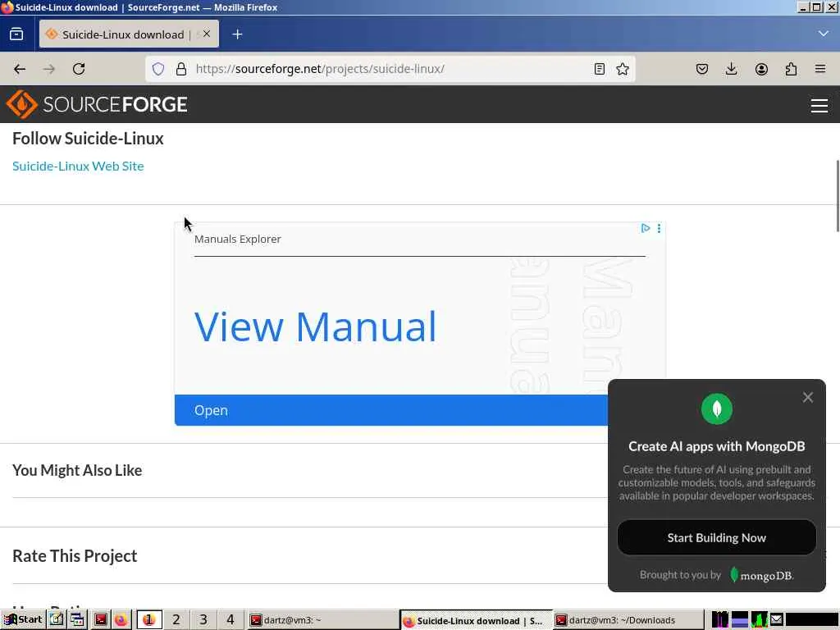Image resolution: width=840 pixels, height=630 pixels.
Task: Click in the sourceforge.net address bar
Action: (390, 69)
